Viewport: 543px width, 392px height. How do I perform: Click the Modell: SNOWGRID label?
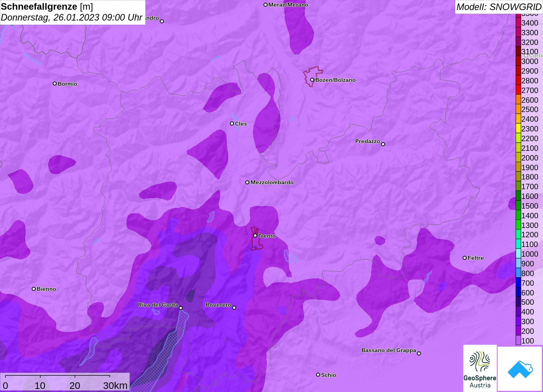click(x=499, y=7)
